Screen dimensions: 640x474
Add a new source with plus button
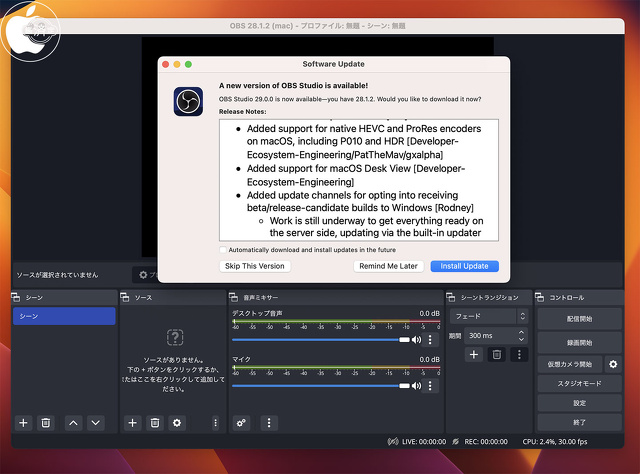pyautogui.click(x=133, y=423)
